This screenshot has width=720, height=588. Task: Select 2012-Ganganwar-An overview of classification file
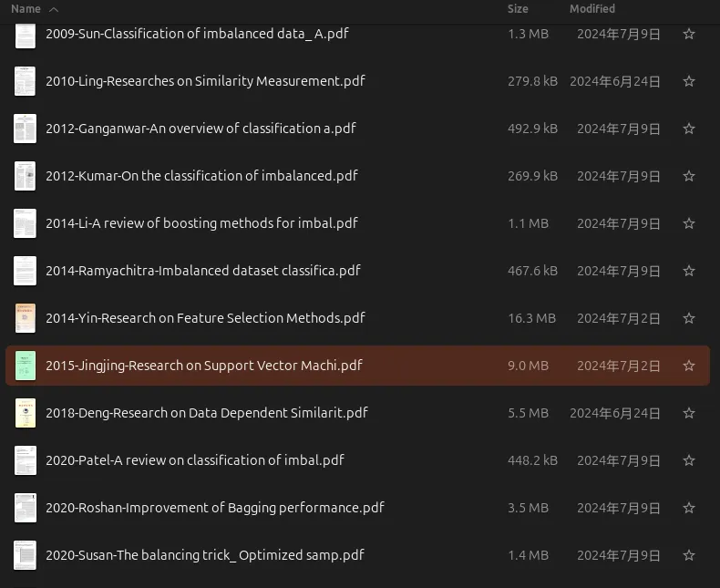[201, 129]
